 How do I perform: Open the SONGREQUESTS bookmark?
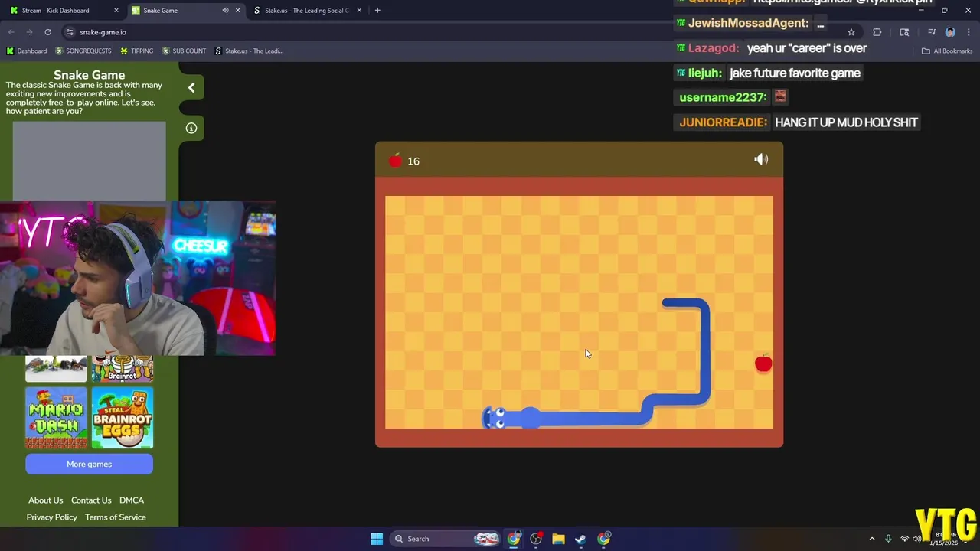(83, 51)
